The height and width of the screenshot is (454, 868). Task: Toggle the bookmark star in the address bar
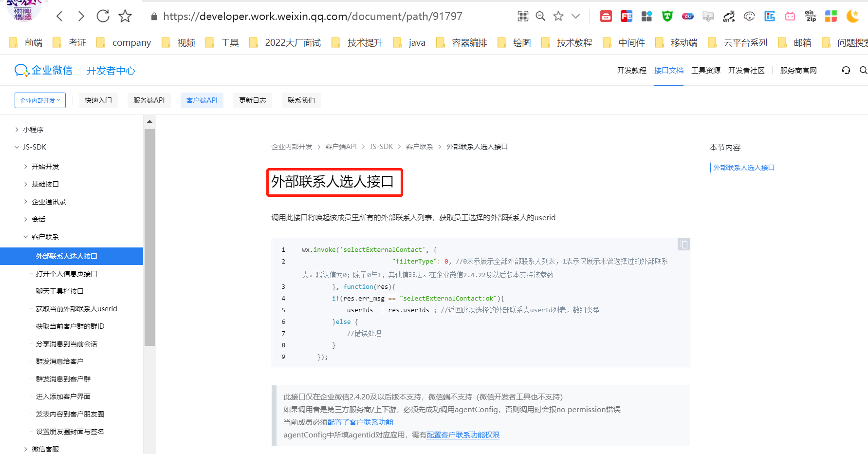click(x=558, y=16)
